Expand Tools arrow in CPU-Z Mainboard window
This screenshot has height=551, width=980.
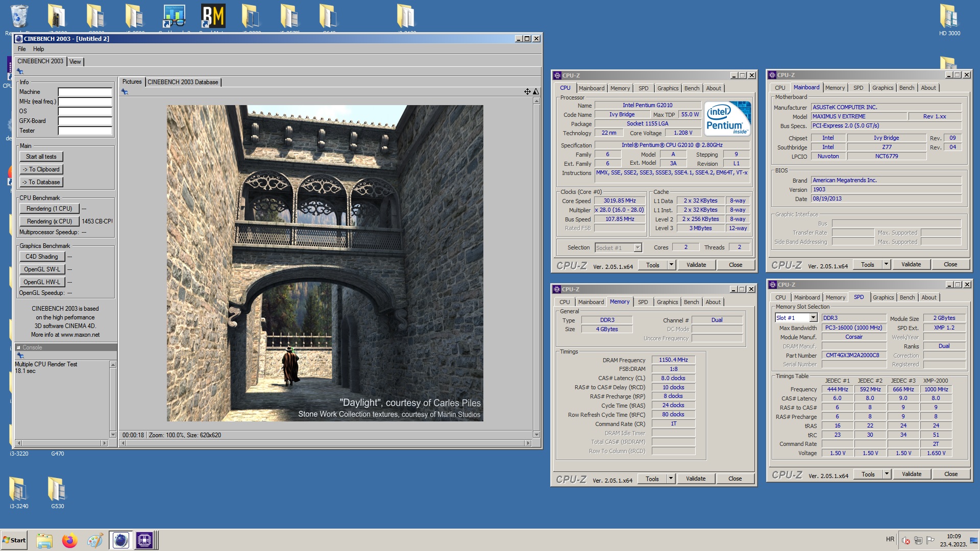(x=886, y=264)
